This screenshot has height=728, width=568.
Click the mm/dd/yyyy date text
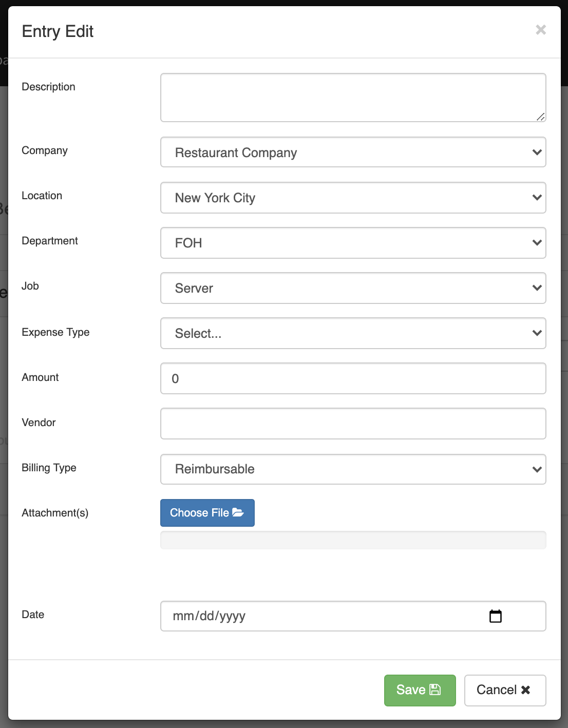point(209,616)
